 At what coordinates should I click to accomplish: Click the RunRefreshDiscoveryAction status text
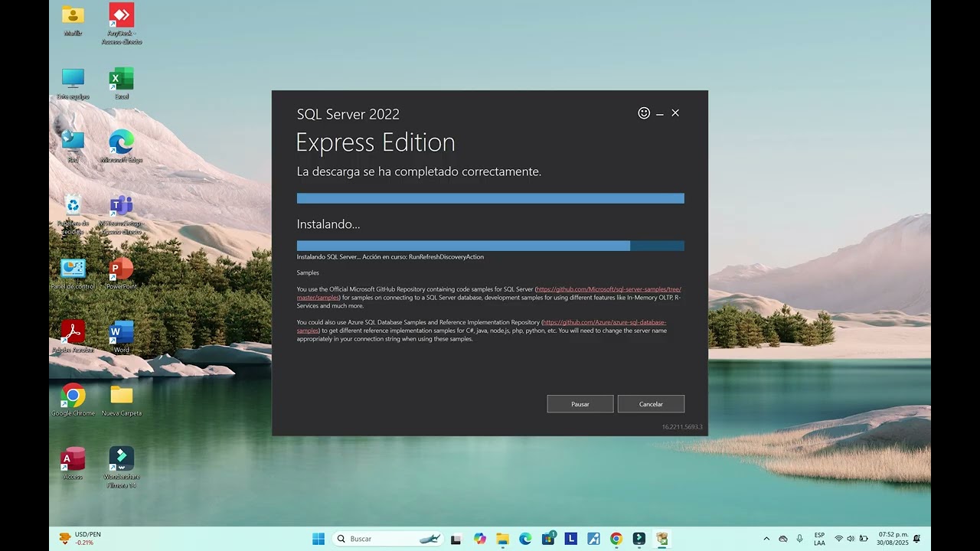[446, 257]
